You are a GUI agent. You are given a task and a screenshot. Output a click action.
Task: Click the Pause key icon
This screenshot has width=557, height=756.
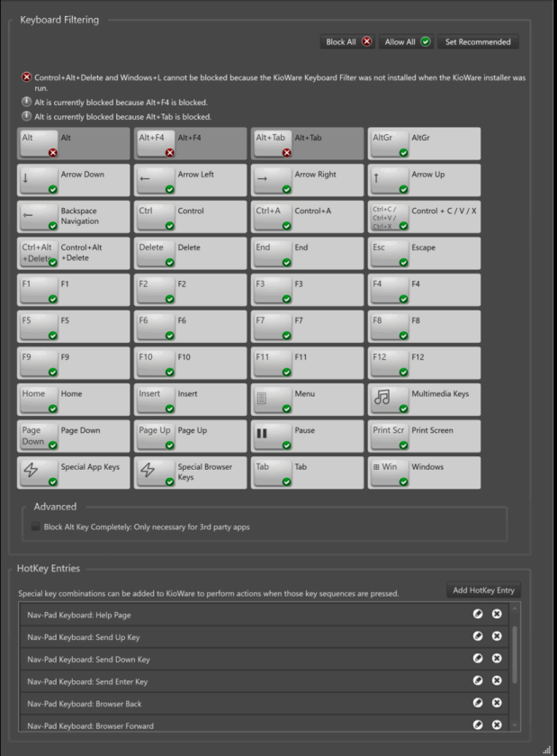[x=273, y=436]
